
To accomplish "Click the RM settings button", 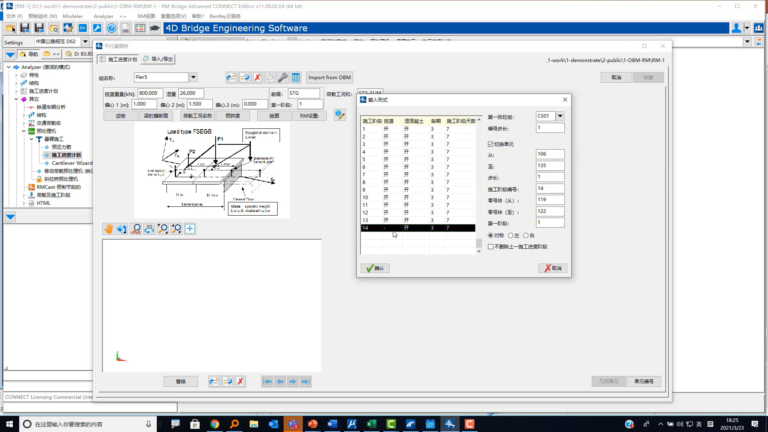I will [x=310, y=116].
